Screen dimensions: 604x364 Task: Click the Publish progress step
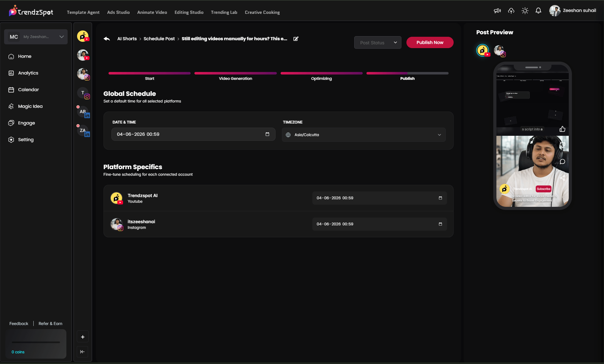(x=407, y=76)
